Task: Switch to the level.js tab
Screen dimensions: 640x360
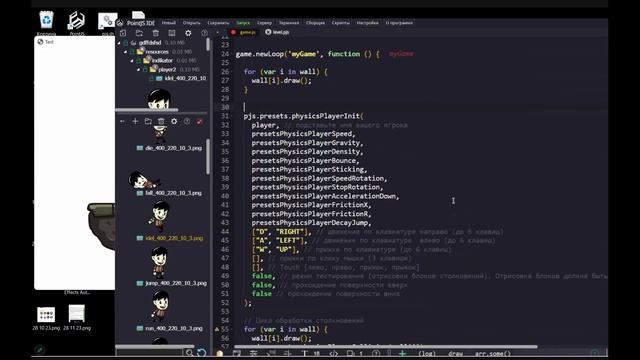Action: point(281,32)
